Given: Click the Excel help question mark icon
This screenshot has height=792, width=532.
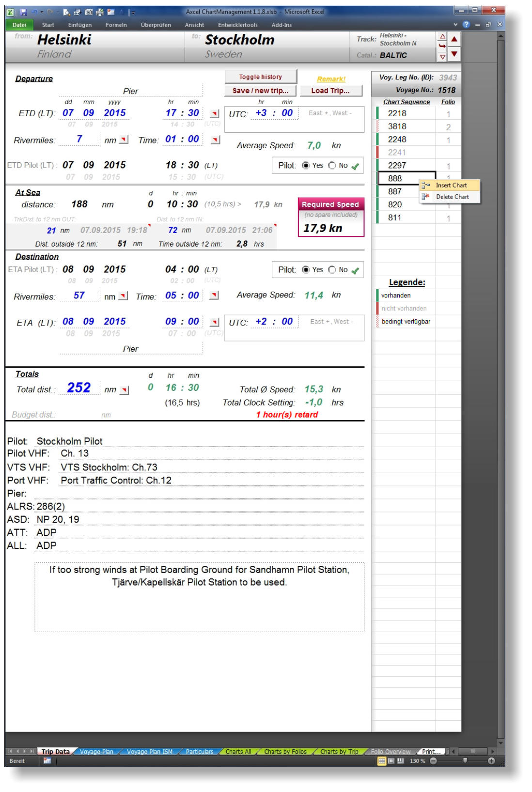Looking at the screenshot, I should tap(467, 25).
